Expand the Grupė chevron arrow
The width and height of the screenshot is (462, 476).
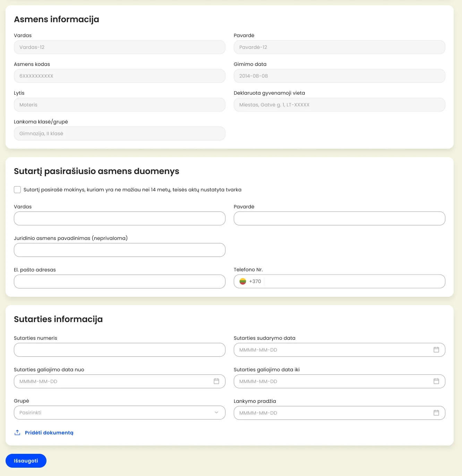(x=216, y=413)
